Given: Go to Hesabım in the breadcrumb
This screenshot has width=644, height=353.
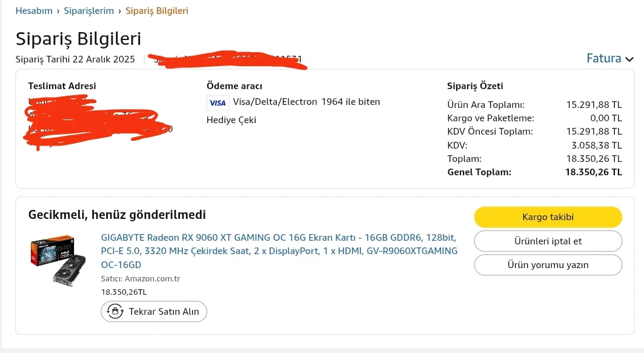Looking at the screenshot, I should pyautogui.click(x=34, y=11).
